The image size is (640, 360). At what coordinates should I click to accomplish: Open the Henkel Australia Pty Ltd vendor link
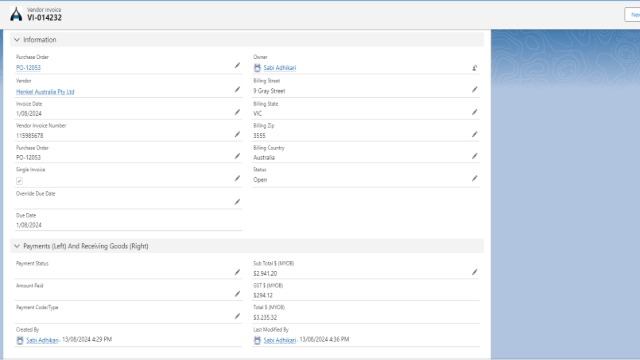point(45,92)
